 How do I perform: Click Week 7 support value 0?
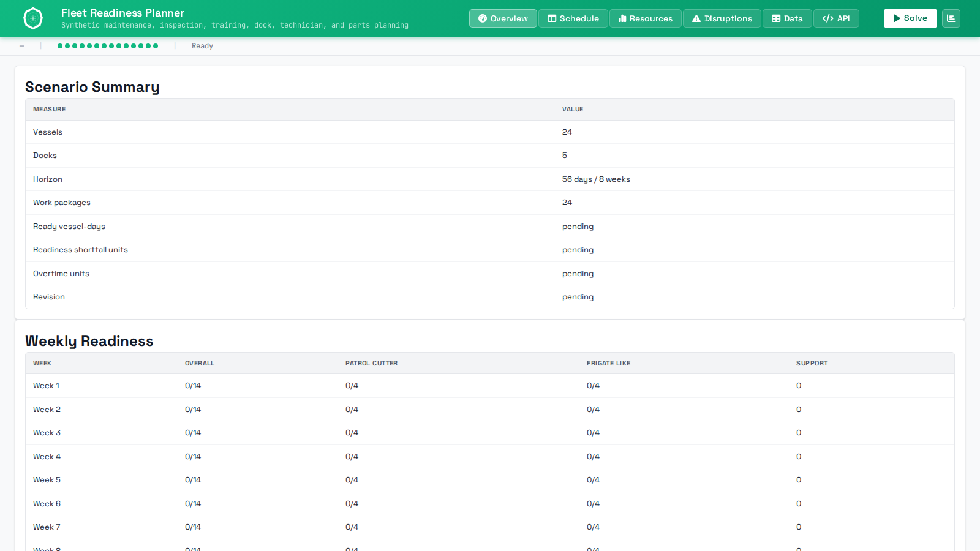[799, 527]
